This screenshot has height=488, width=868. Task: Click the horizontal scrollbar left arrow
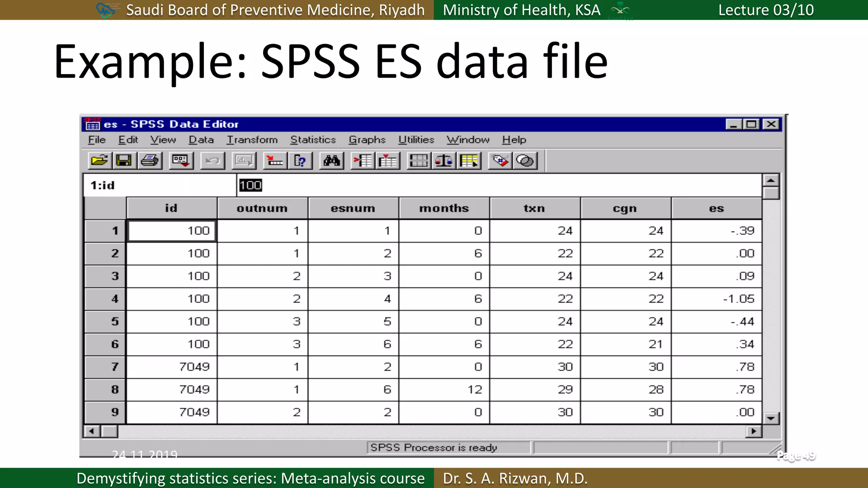pyautogui.click(x=92, y=431)
